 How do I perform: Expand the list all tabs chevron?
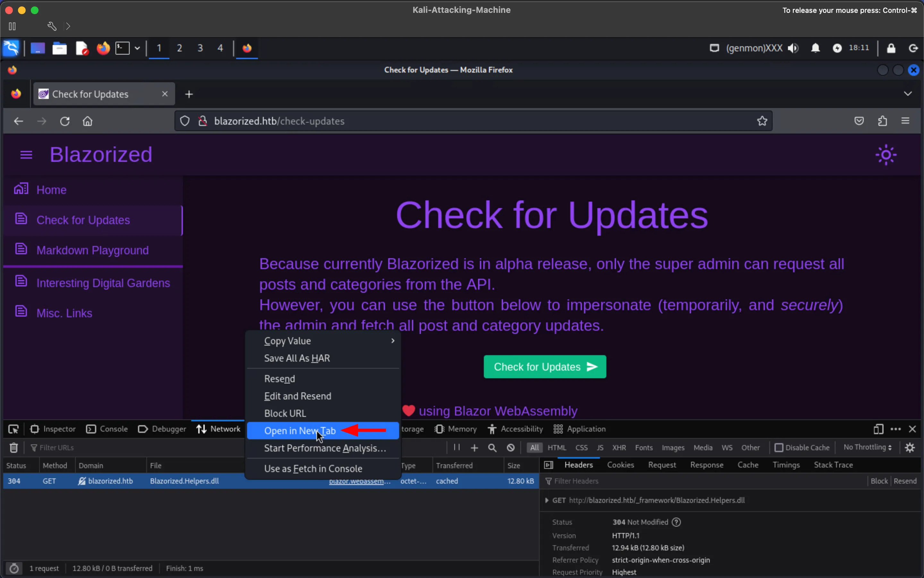click(908, 94)
